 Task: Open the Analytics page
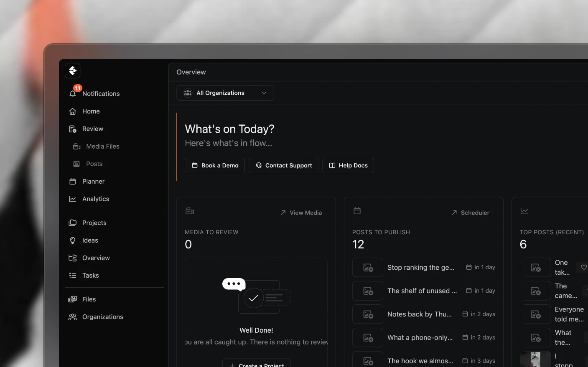(95, 199)
